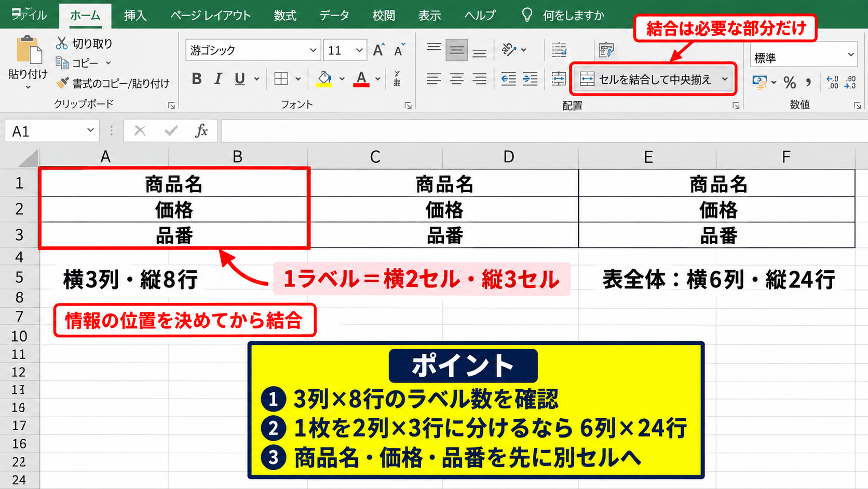
Task: Open the ホーム ribbon tab
Action: [x=85, y=16]
